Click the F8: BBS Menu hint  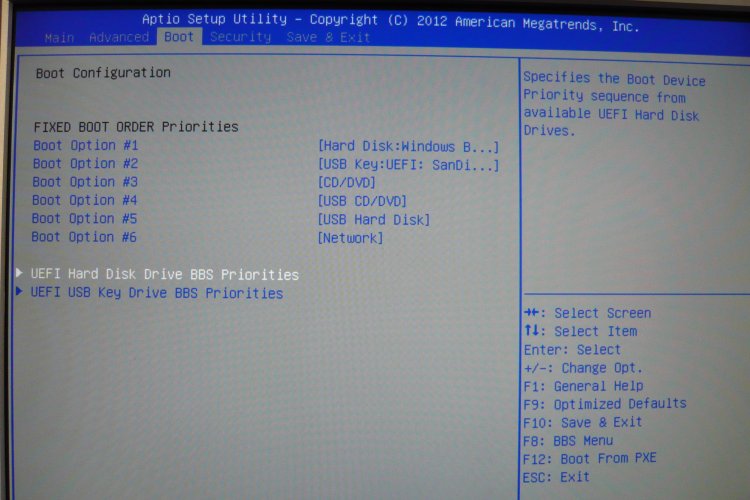pyautogui.click(x=568, y=441)
